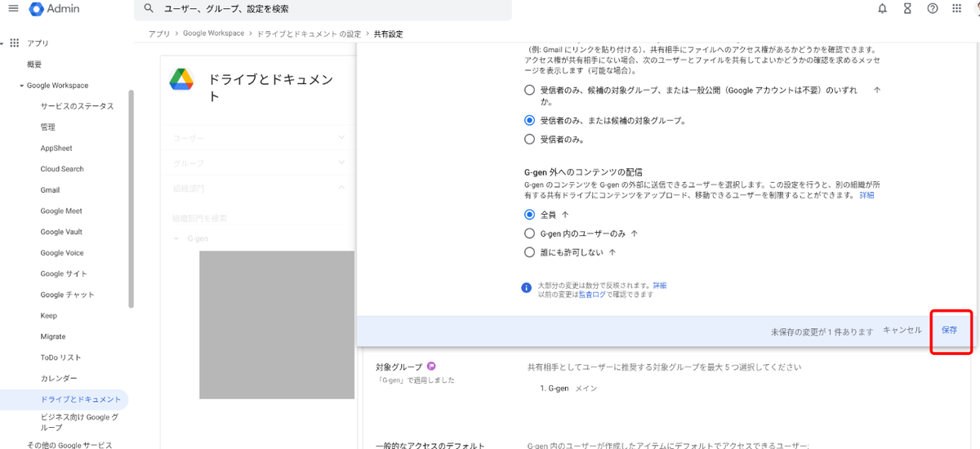Open ToDo リスト in the sidebar
This screenshot has height=449, width=980.
point(60,358)
